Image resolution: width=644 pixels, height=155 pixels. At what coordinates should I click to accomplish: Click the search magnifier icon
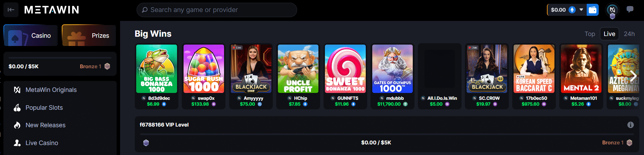click(x=145, y=10)
